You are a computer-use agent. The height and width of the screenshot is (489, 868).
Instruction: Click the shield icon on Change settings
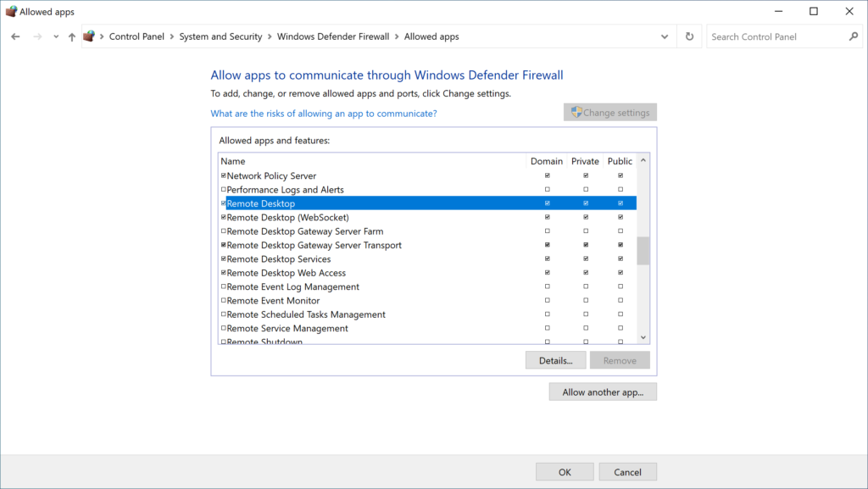(x=577, y=111)
